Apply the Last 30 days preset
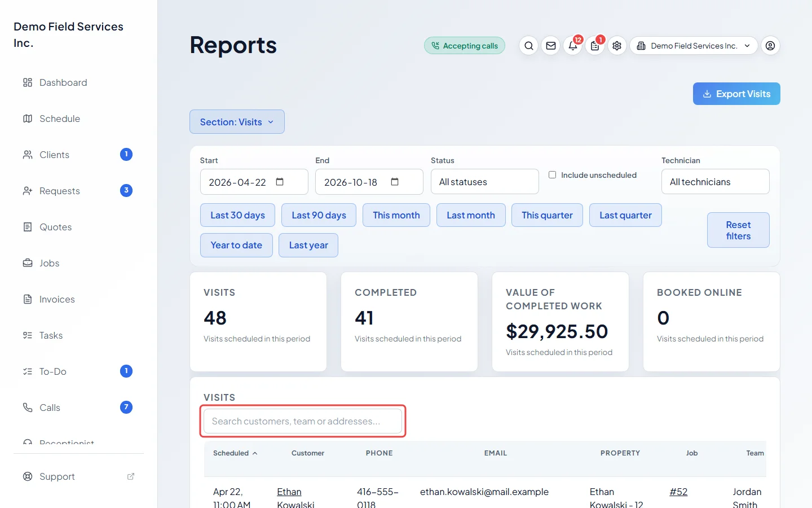Screen dimensions: 812x508 [237, 215]
